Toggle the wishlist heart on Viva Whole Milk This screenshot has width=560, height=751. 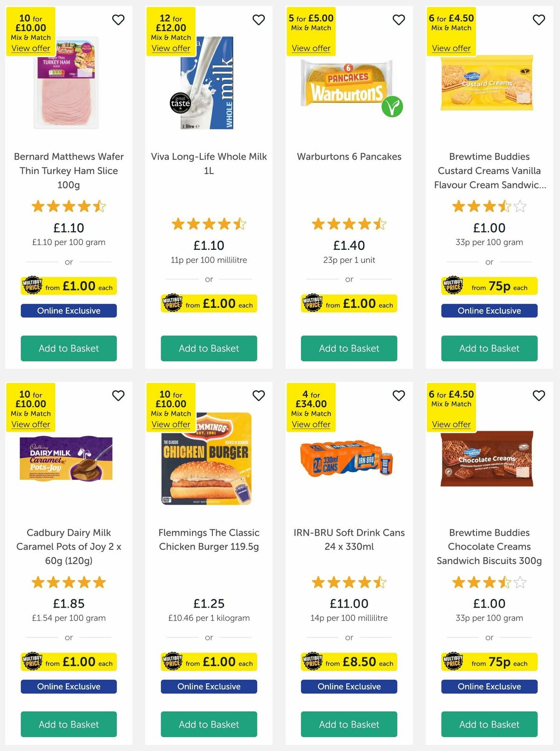(259, 20)
